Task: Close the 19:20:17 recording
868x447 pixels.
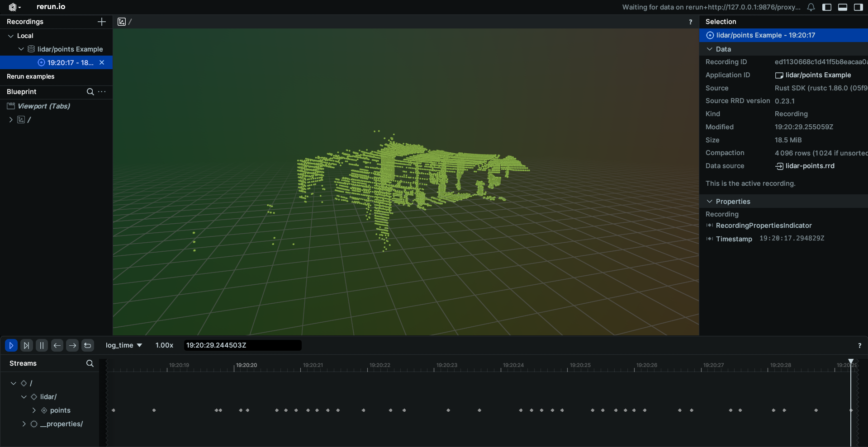Action: tap(102, 63)
